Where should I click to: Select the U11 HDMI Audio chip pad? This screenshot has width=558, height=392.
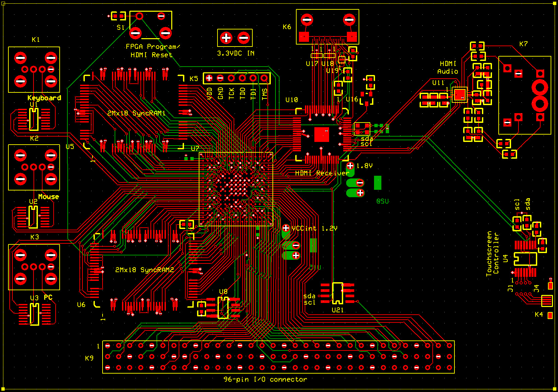459,94
